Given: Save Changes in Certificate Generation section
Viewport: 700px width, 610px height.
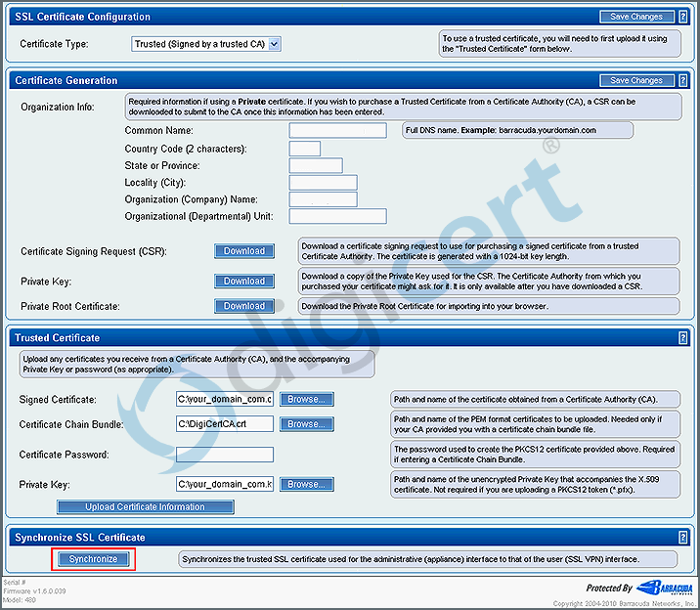Looking at the screenshot, I should click(636, 80).
